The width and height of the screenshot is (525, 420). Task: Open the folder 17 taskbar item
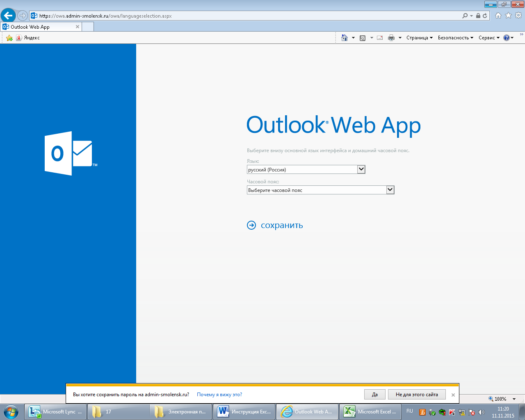[119, 412]
